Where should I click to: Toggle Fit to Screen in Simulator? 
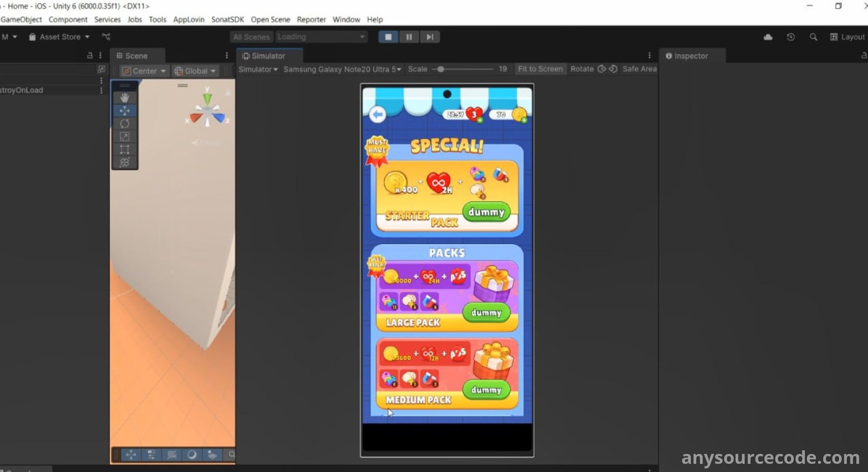(540, 69)
